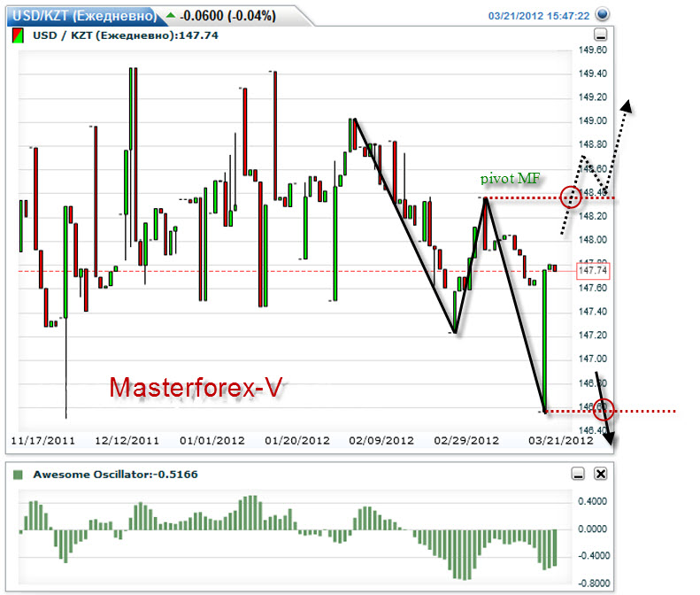The height and width of the screenshot is (595, 700).
Task: Click the 03/21/2012 date axis label
Action: 561,441
